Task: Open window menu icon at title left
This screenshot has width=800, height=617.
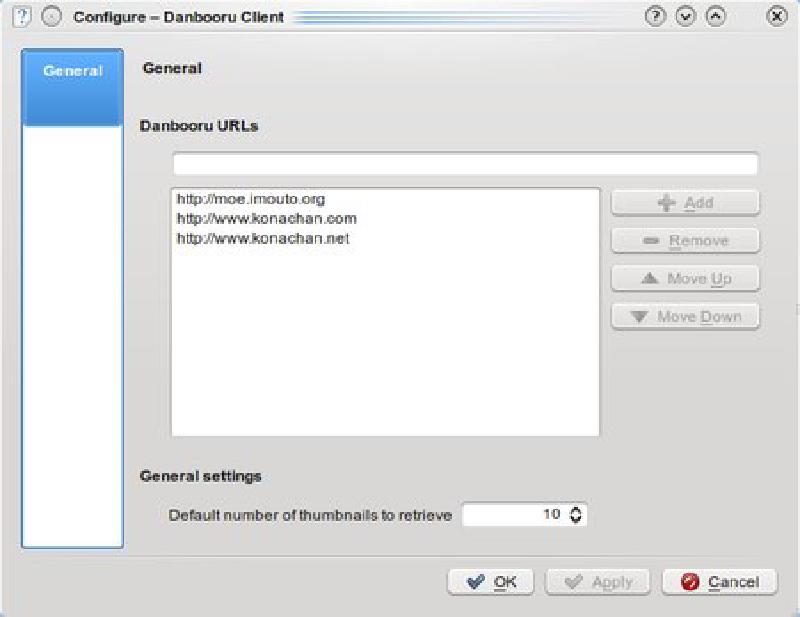Action: click(x=21, y=16)
